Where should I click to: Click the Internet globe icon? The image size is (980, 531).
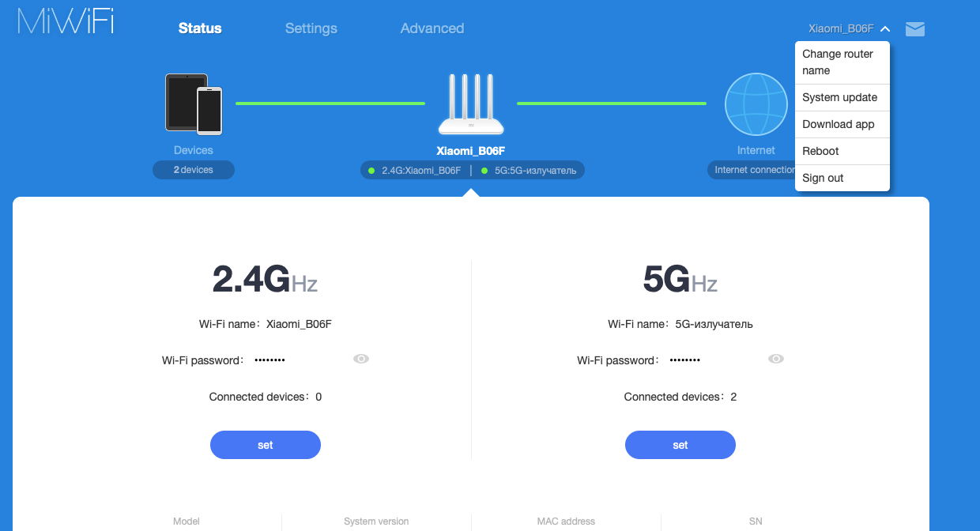(756, 104)
